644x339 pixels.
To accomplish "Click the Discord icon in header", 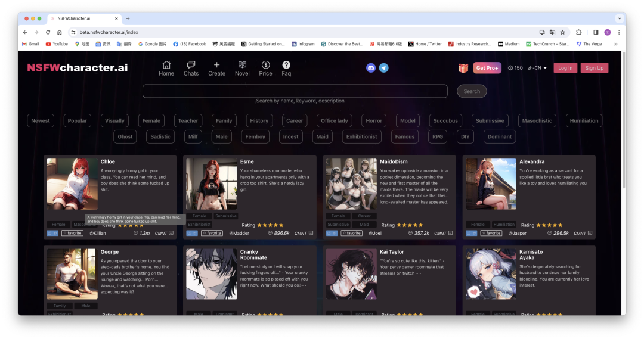I will coord(371,68).
